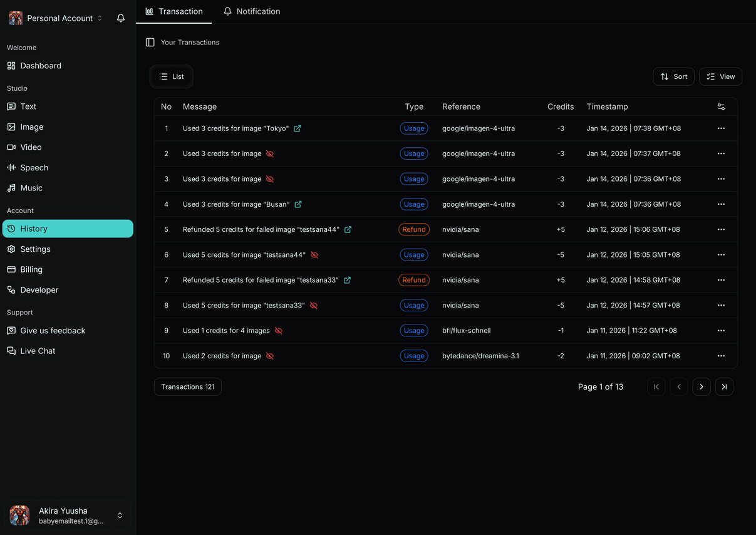
Task: Select the Transaction tab
Action: [x=174, y=11]
